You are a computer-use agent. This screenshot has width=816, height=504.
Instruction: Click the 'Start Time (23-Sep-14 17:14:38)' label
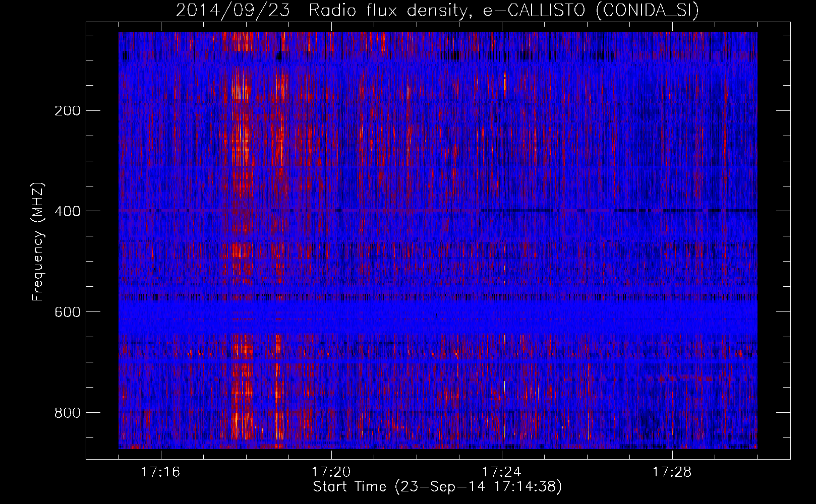437,487
